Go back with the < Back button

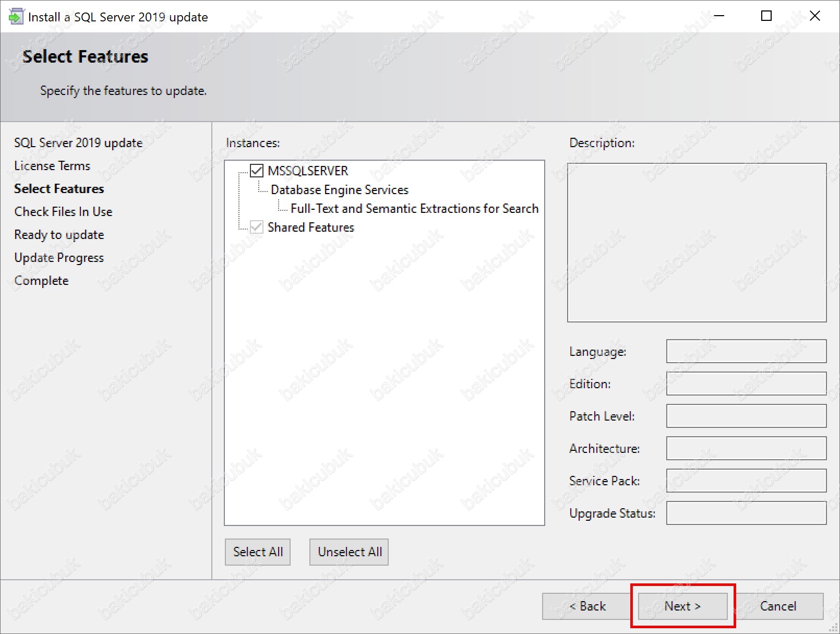(587, 606)
